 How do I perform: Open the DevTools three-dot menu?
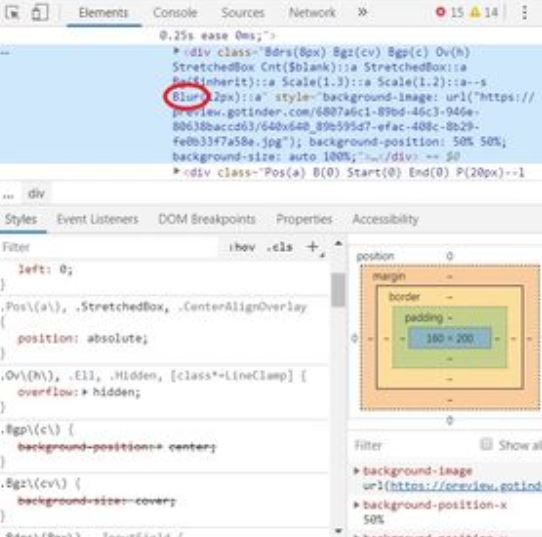(524, 13)
